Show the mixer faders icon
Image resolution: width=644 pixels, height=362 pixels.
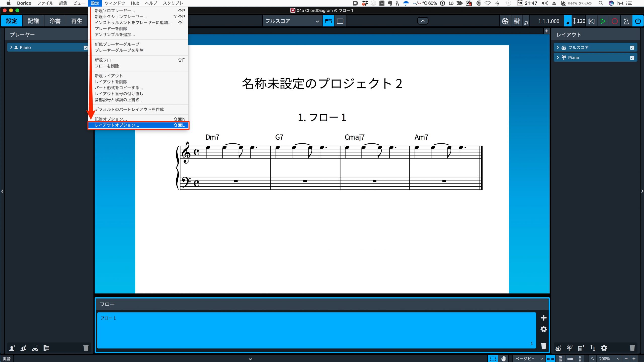pyautogui.click(x=517, y=21)
